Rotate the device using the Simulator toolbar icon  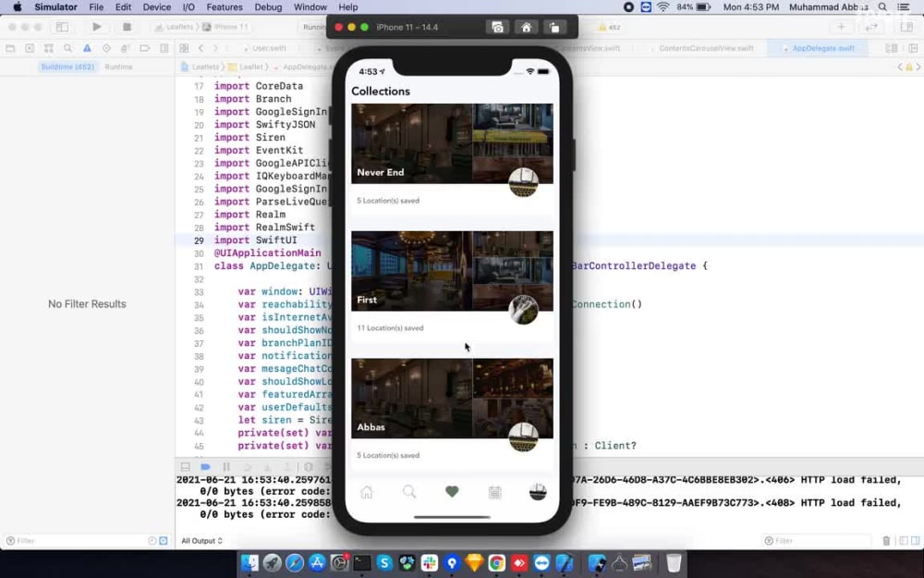[554, 27]
